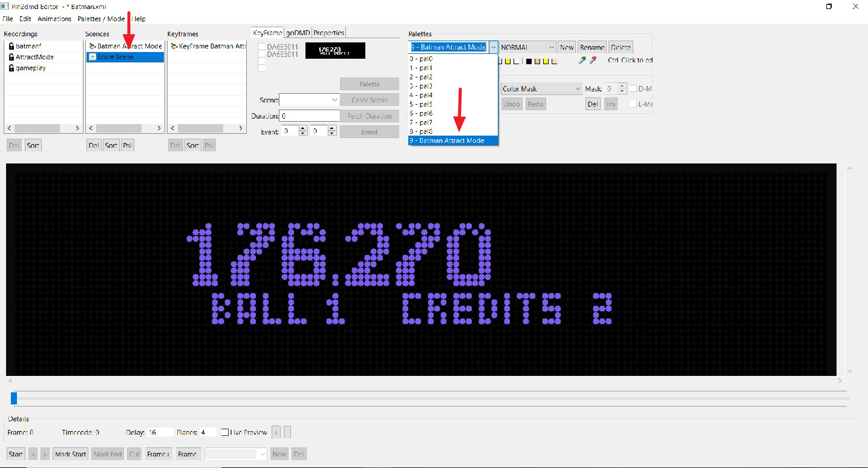Image resolution: width=868 pixels, height=468 pixels.
Task: Tick the third empty hash checkbox
Action: [x=262, y=61]
